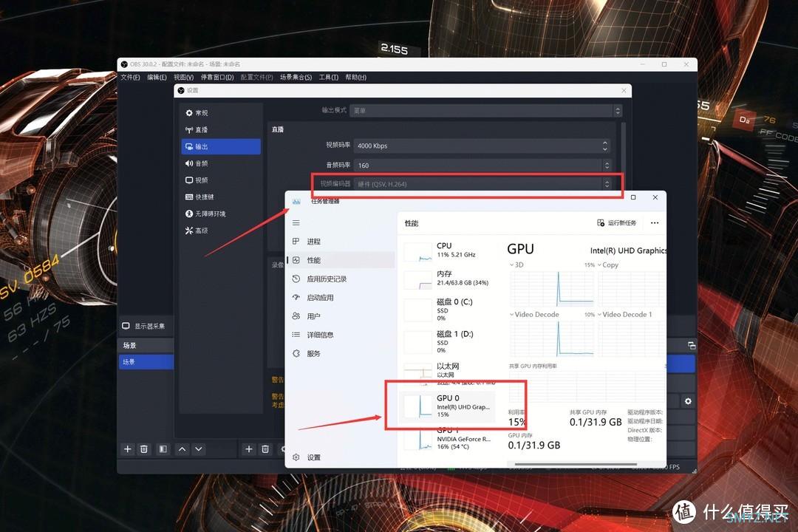
Task: Add a source with the plus icon
Action: point(249,449)
